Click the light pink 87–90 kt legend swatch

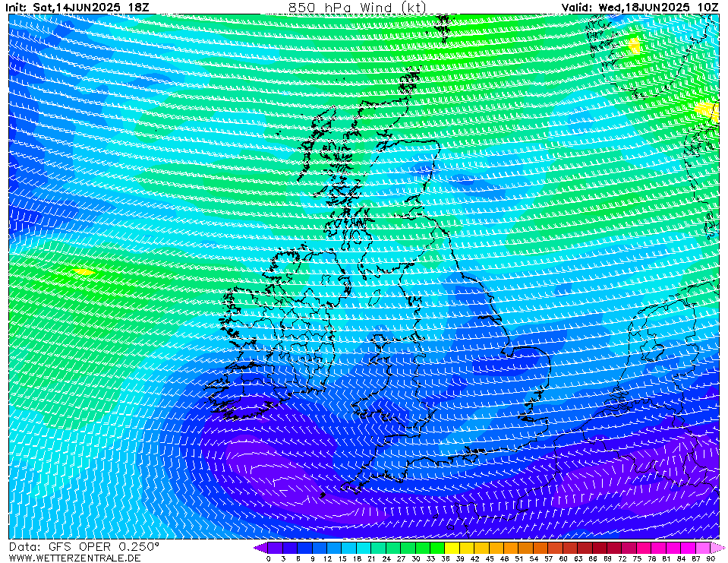click(x=702, y=548)
